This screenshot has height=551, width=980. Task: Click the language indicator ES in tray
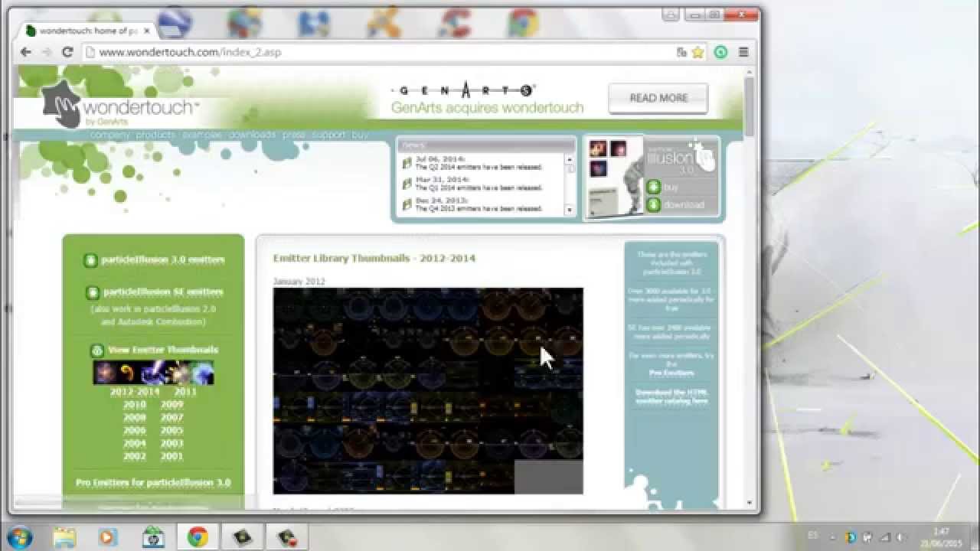[812, 537]
